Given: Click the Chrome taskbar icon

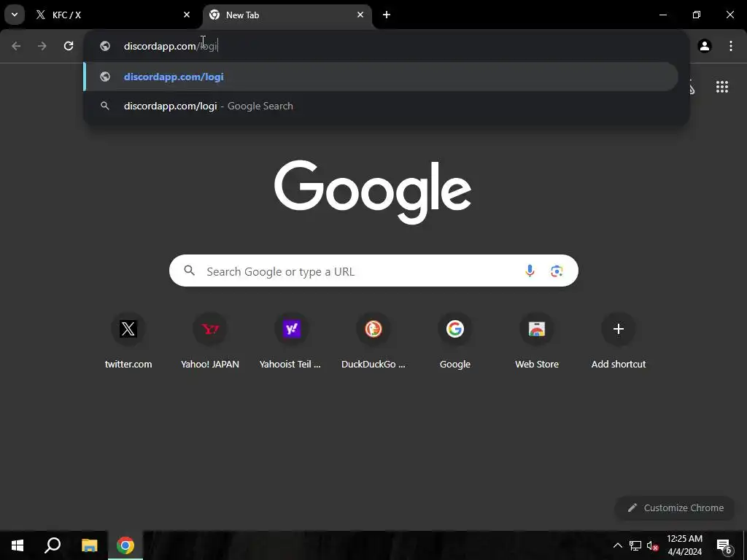Looking at the screenshot, I should (x=125, y=545).
